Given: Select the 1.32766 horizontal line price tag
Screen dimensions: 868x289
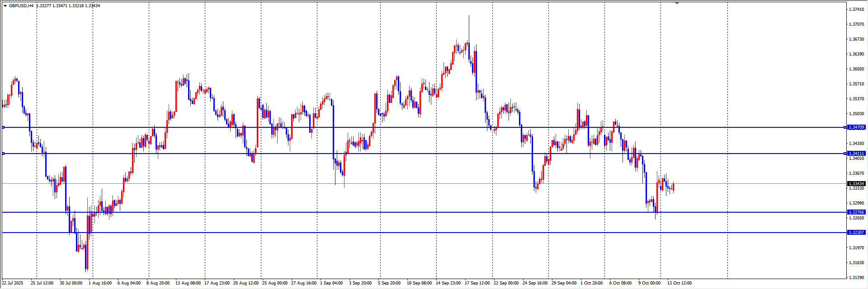Looking at the screenshot, I should [856, 212].
